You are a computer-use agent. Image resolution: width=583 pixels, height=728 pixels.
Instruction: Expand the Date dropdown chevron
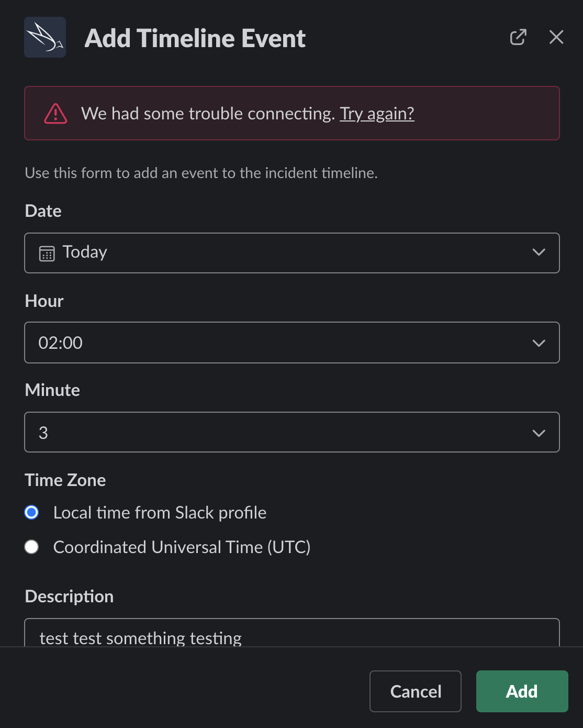[539, 253]
